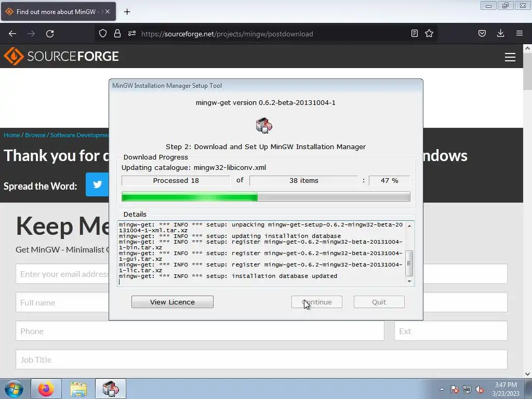Open the tracking protection shield icon
The height and width of the screenshot is (399, 532).
pos(103,34)
